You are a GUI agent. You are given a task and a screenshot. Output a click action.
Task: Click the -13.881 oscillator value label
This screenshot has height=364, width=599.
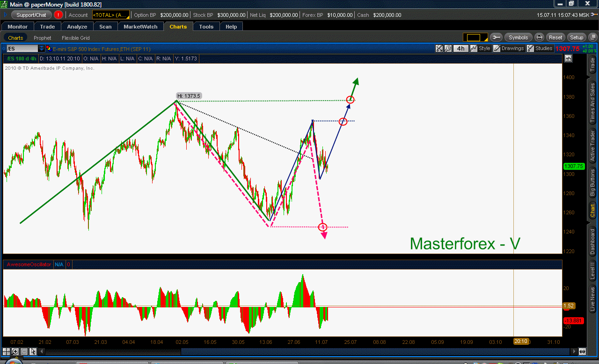pyautogui.click(x=573, y=320)
